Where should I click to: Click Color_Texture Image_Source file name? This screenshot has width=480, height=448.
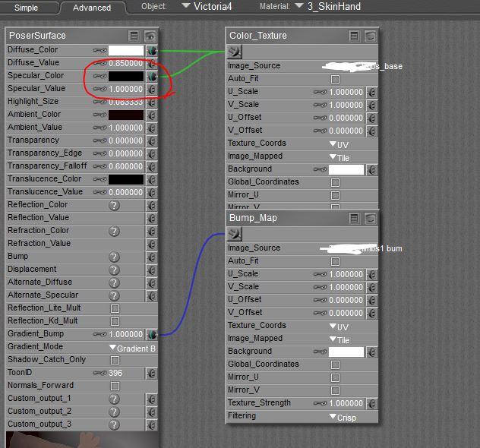363,66
